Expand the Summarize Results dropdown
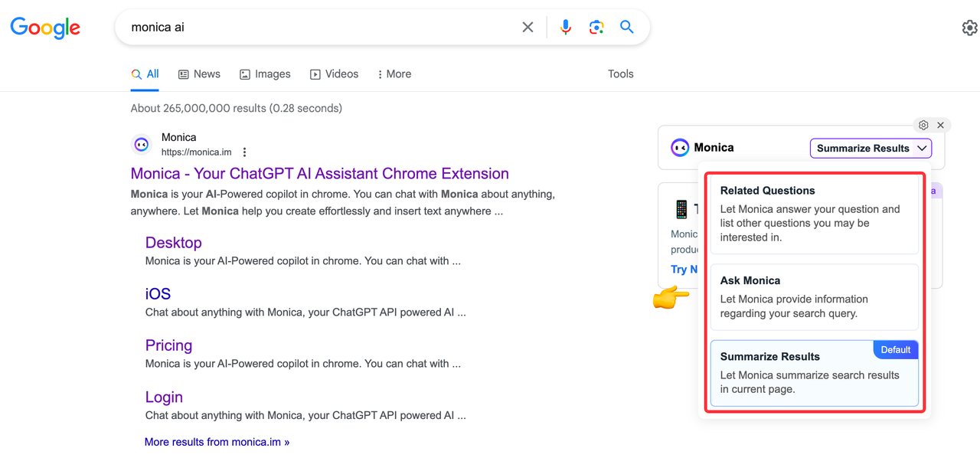The height and width of the screenshot is (458, 980). pos(871,148)
